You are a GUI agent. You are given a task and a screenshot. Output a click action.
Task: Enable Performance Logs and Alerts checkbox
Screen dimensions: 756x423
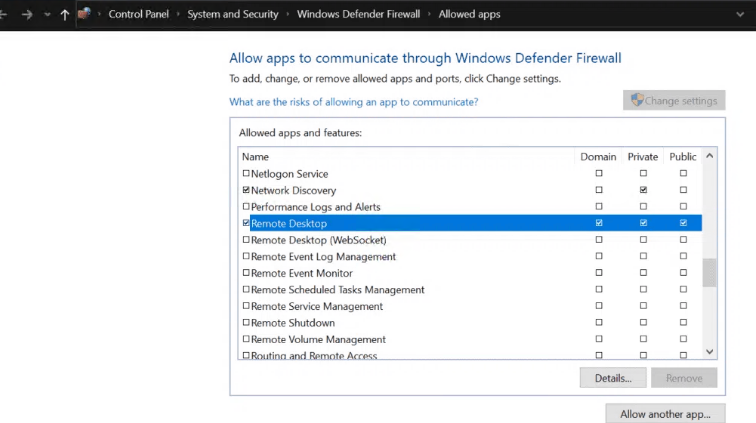[246, 206]
